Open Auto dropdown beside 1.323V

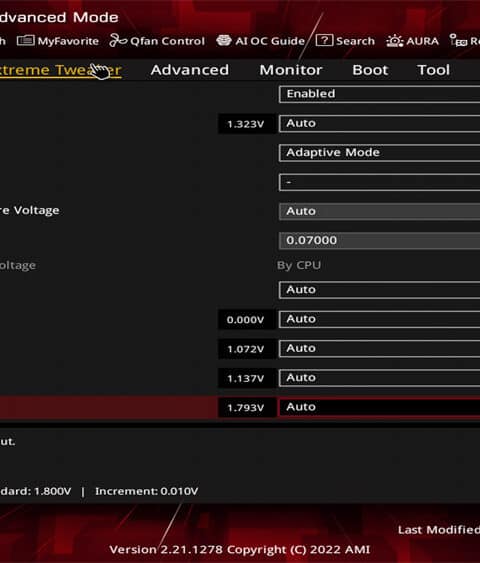coord(379,124)
